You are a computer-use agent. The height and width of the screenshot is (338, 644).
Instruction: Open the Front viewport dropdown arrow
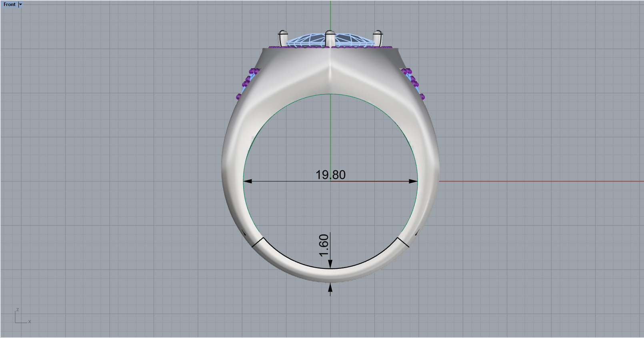click(x=21, y=4)
